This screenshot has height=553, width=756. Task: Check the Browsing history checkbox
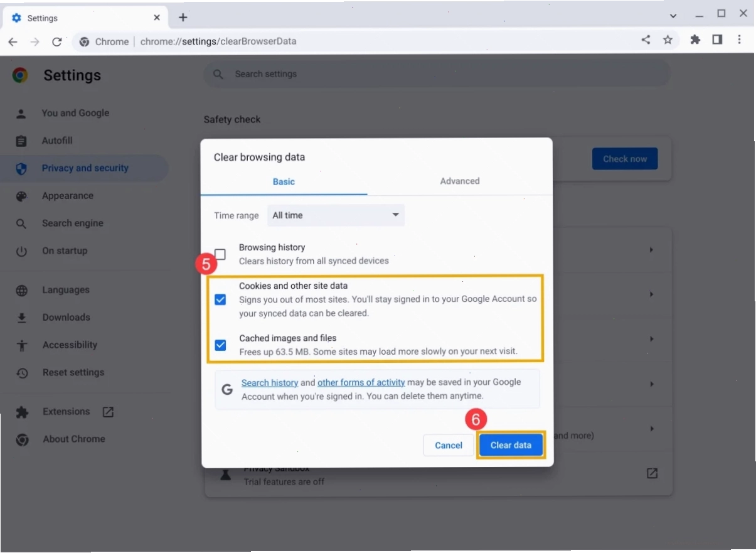220,254
